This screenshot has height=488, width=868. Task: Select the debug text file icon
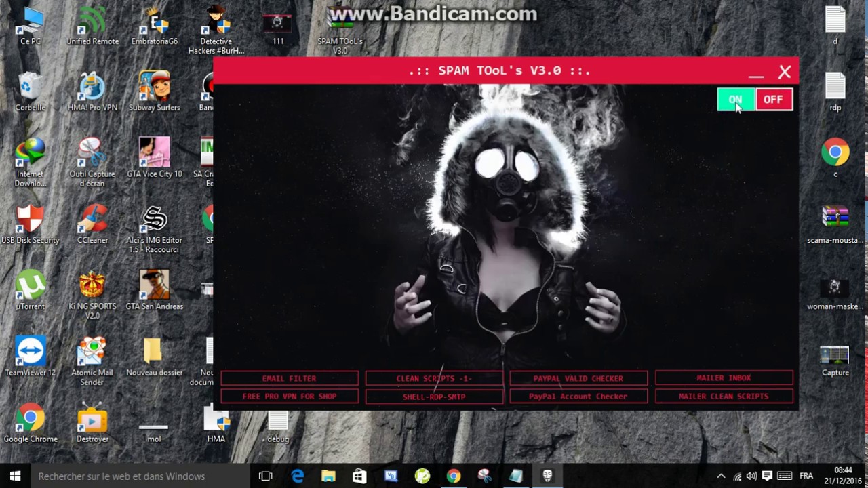(278, 427)
